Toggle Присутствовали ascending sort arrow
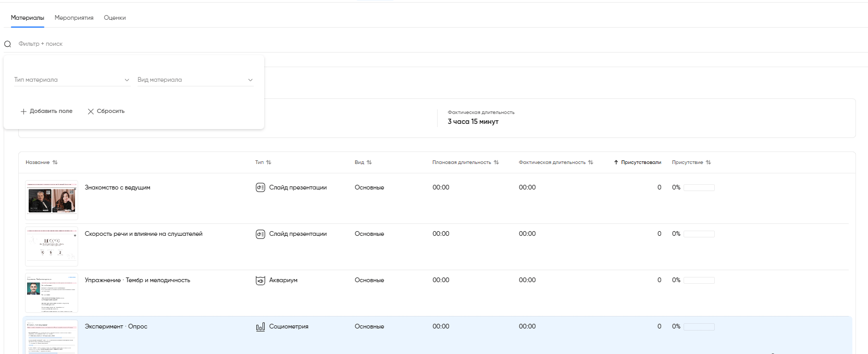 click(x=616, y=162)
